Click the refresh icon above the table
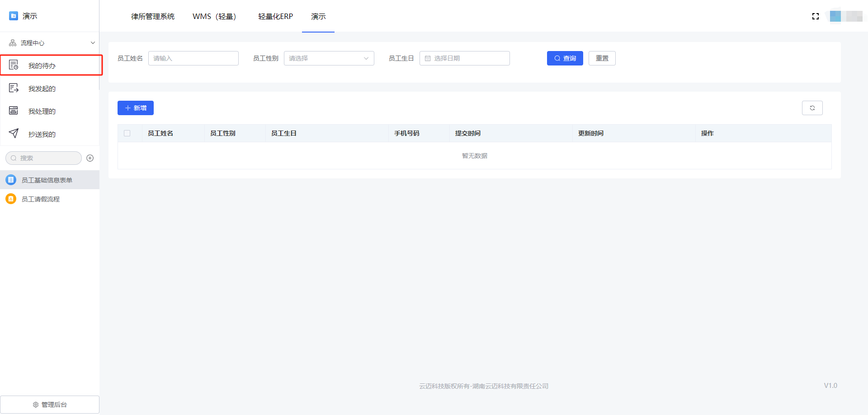This screenshot has width=868, height=415. pyautogui.click(x=812, y=108)
